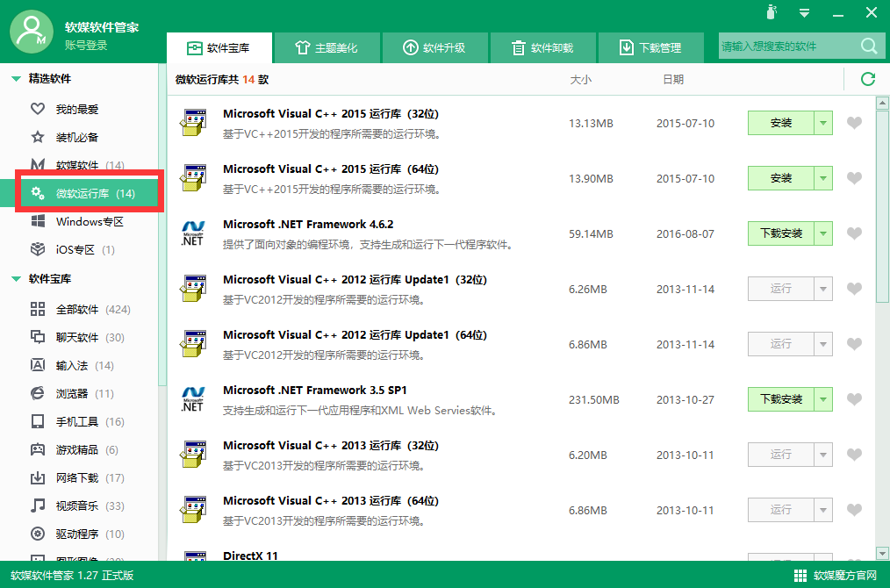Open install dropdown for VC++ 2015 (64位)

coord(823,178)
